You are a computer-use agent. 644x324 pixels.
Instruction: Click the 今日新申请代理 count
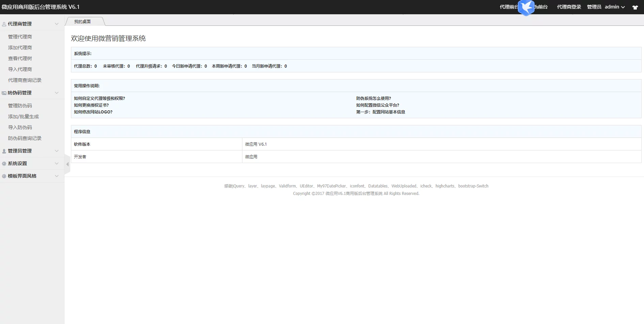coord(189,66)
